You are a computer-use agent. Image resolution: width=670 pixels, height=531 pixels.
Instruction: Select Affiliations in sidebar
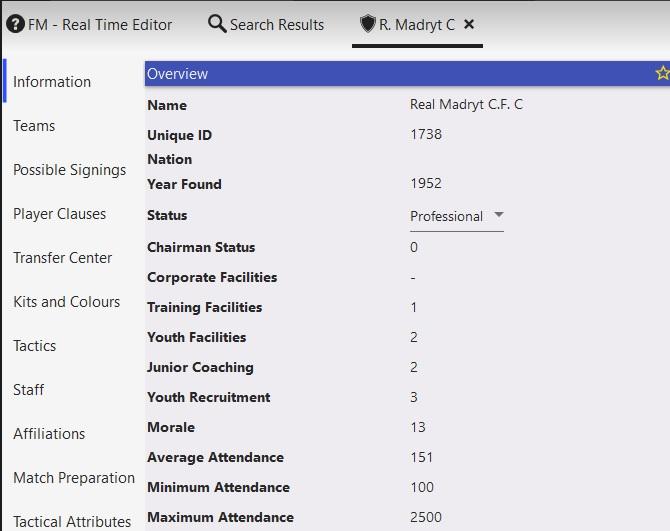[x=49, y=434]
